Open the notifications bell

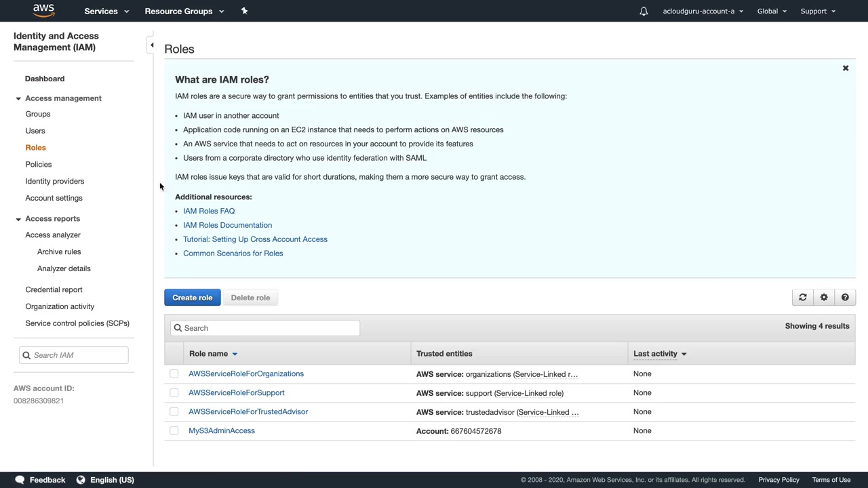[644, 11]
